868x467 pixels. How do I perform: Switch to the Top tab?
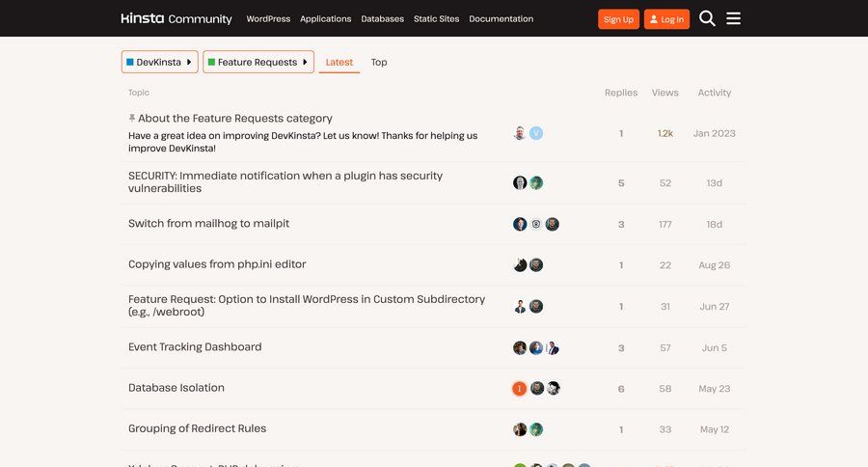click(x=379, y=62)
